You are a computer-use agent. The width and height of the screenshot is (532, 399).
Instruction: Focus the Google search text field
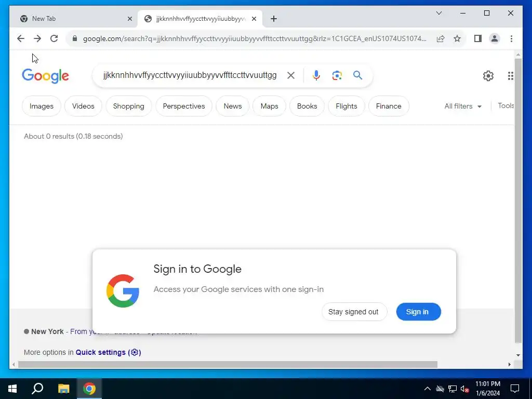pyautogui.click(x=190, y=75)
